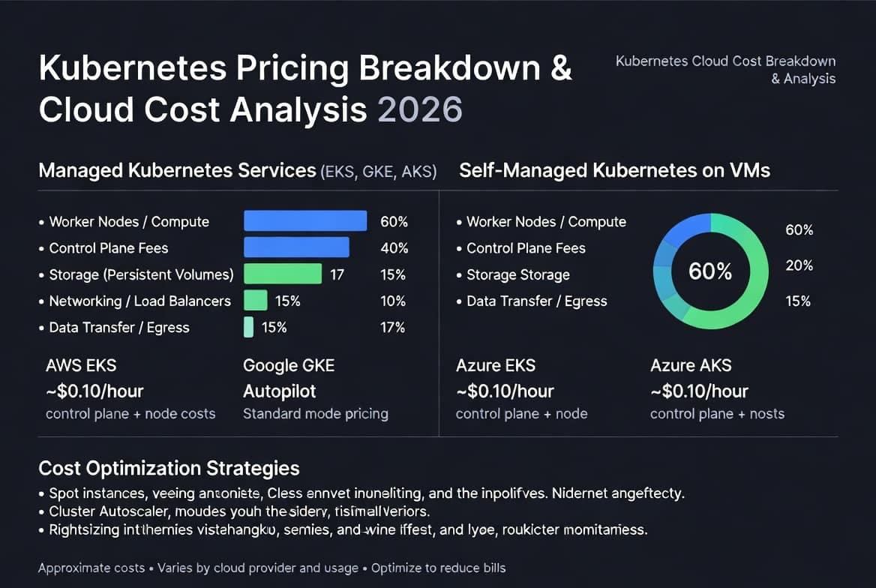Select the green Storage Persistent Volumes bar
The image size is (876, 588).
(x=283, y=274)
